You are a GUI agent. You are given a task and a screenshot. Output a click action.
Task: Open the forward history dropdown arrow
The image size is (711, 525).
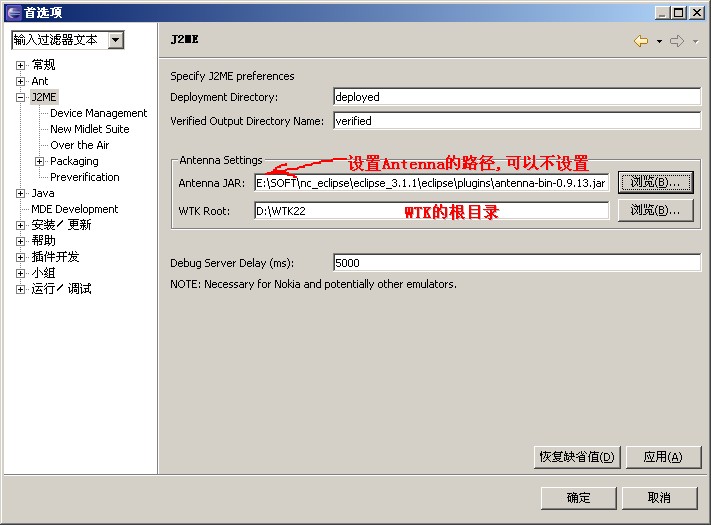click(695, 42)
